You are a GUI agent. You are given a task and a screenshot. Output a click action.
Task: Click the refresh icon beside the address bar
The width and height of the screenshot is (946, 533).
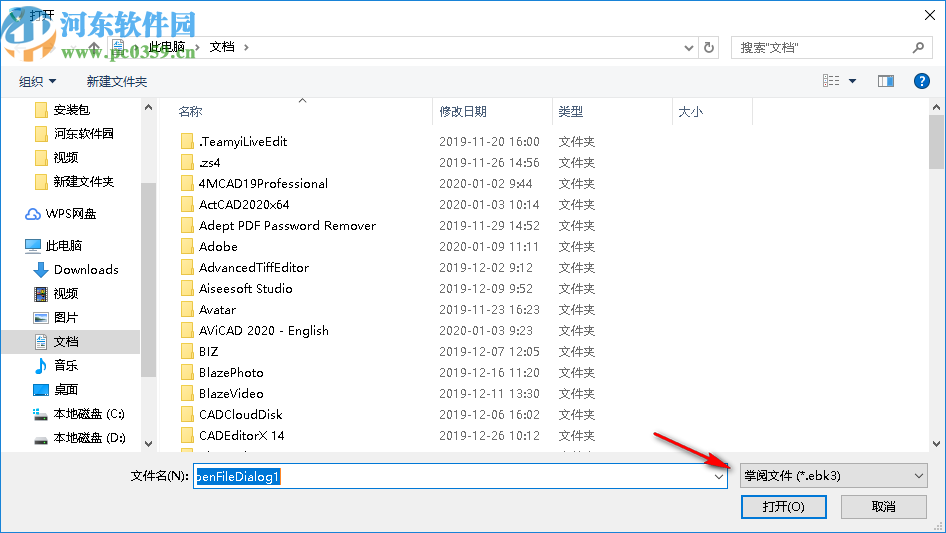pos(709,47)
